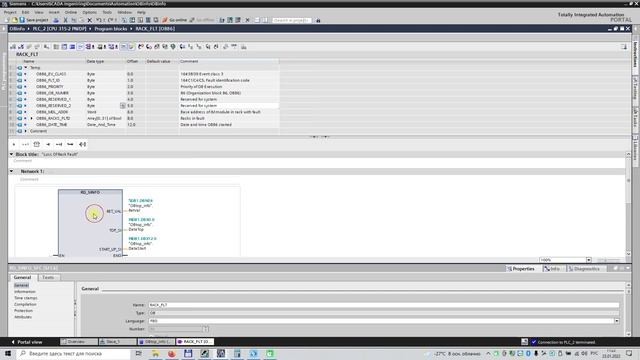Insert an empty box from favorites bar

pyautogui.click(x=37, y=144)
